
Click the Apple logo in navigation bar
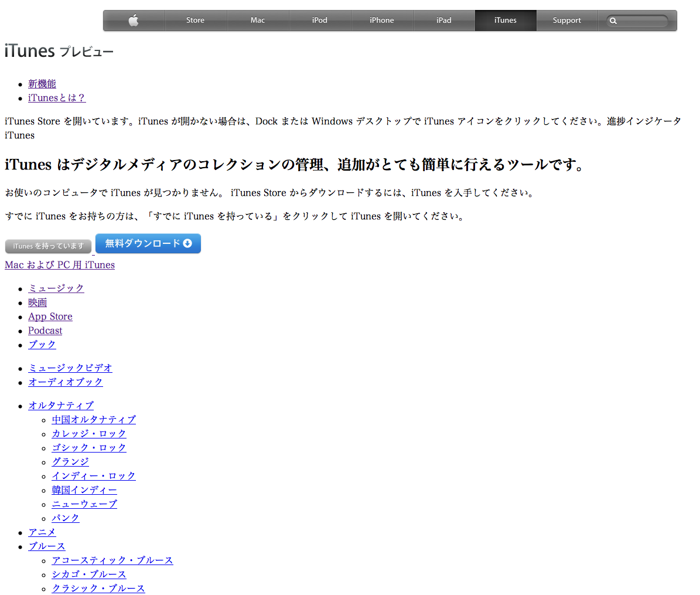pyautogui.click(x=134, y=21)
